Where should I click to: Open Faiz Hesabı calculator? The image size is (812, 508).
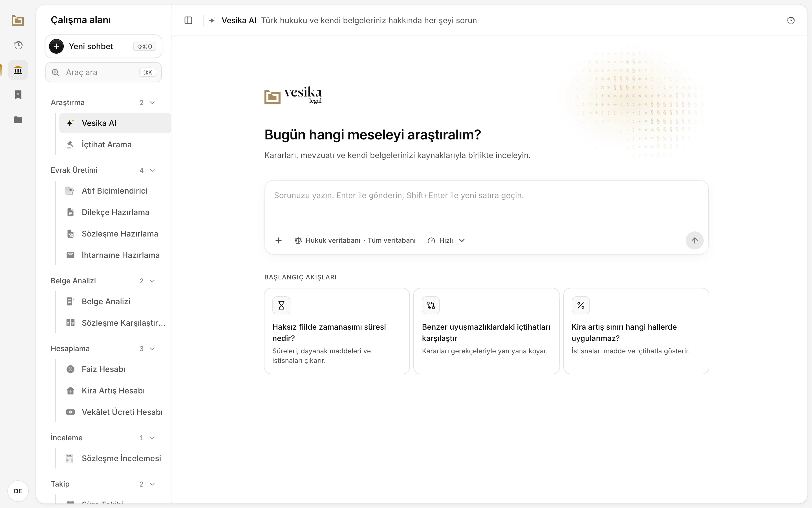pos(115,370)
